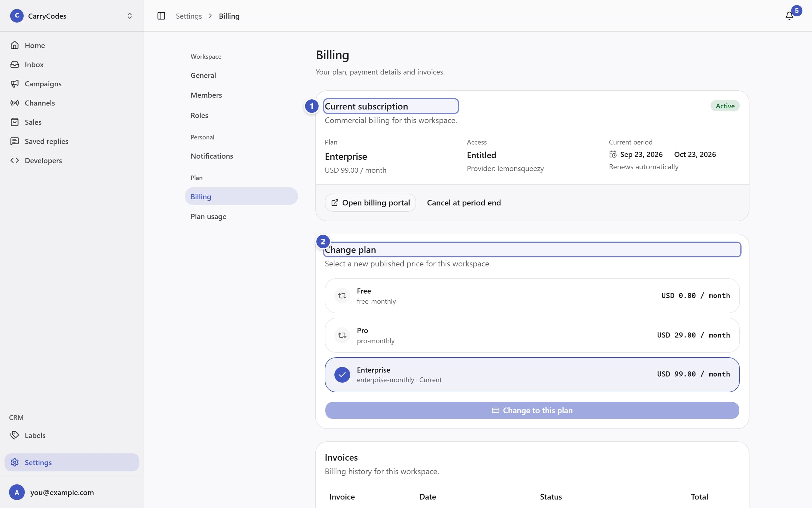Click the Sales shopping bag icon
The width and height of the screenshot is (812, 508).
[x=14, y=122]
